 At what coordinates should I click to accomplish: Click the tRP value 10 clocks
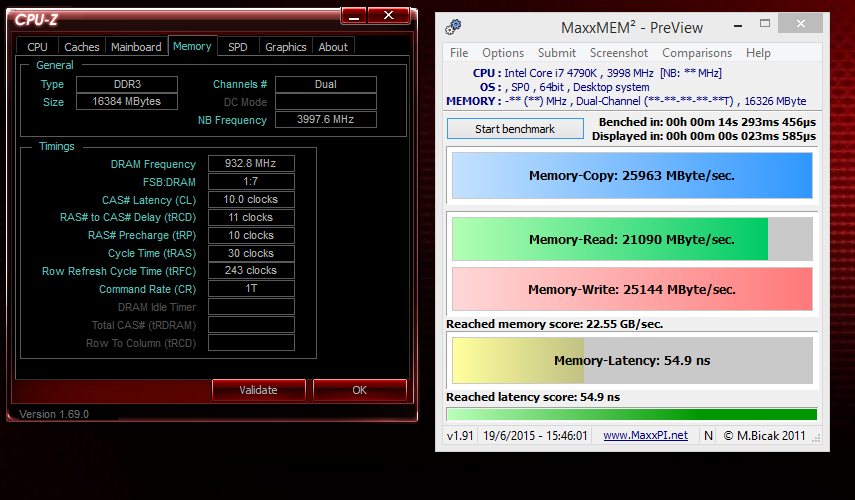(x=251, y=235)
